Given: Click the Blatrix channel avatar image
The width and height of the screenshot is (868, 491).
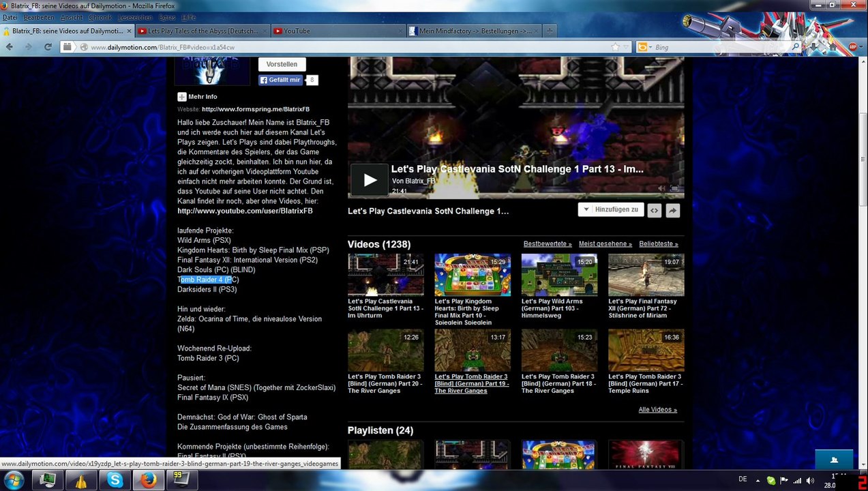Looking at the screenshot, I should coord(212,70).
